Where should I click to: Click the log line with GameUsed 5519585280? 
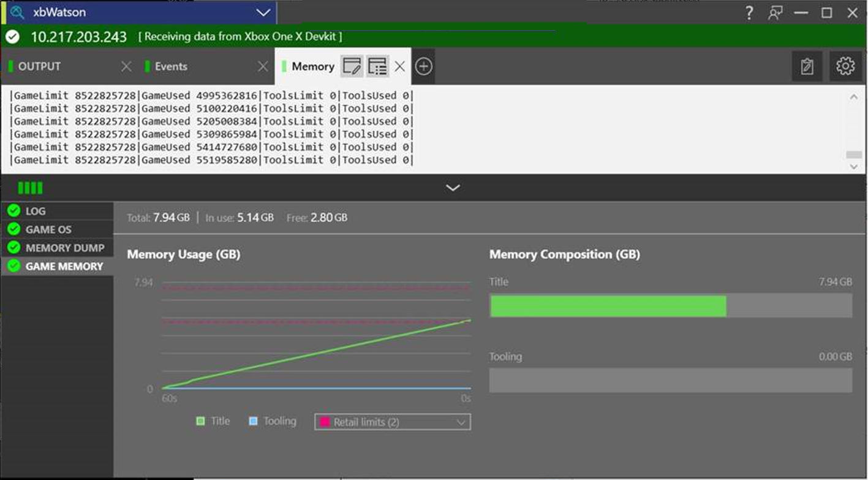click(x=212, y=160)
